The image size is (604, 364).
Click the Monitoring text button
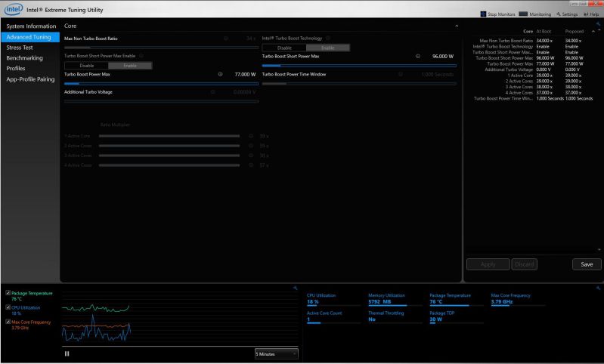click(540, 14)
